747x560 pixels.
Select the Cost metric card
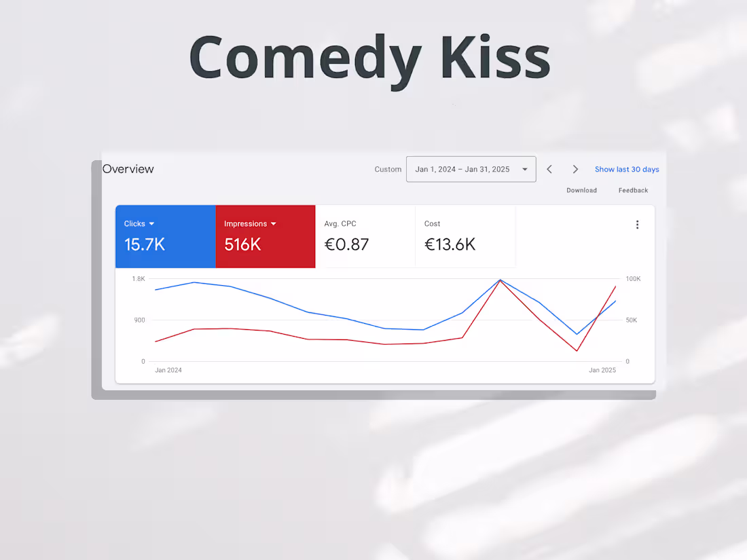(x=464, y=236)
